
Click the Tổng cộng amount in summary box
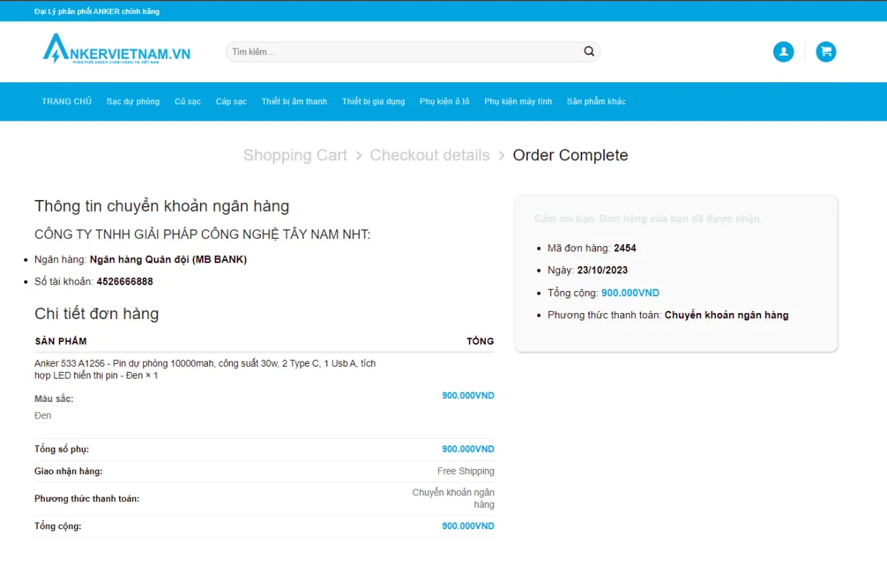tap(631, 293)
